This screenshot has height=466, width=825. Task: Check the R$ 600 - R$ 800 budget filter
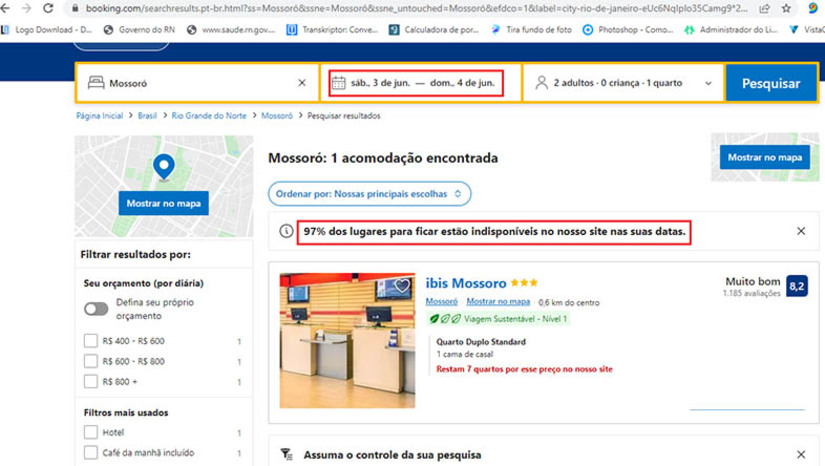click(x=90, y=361)
